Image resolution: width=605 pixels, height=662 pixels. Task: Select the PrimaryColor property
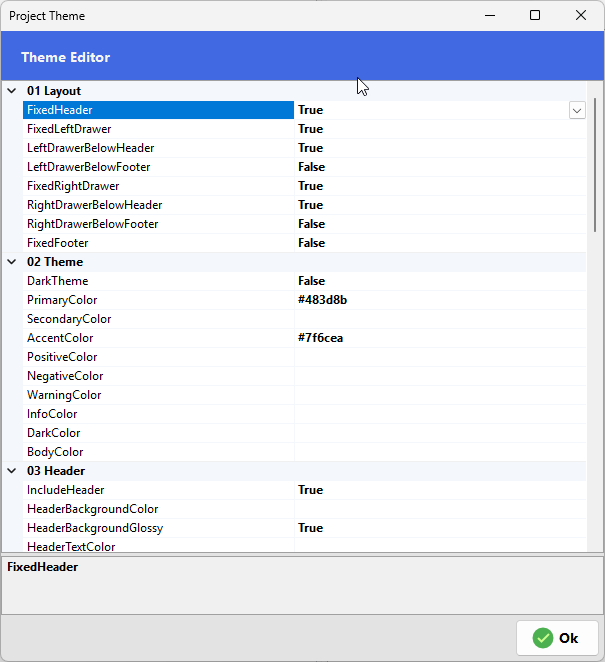tap(158, 300)
